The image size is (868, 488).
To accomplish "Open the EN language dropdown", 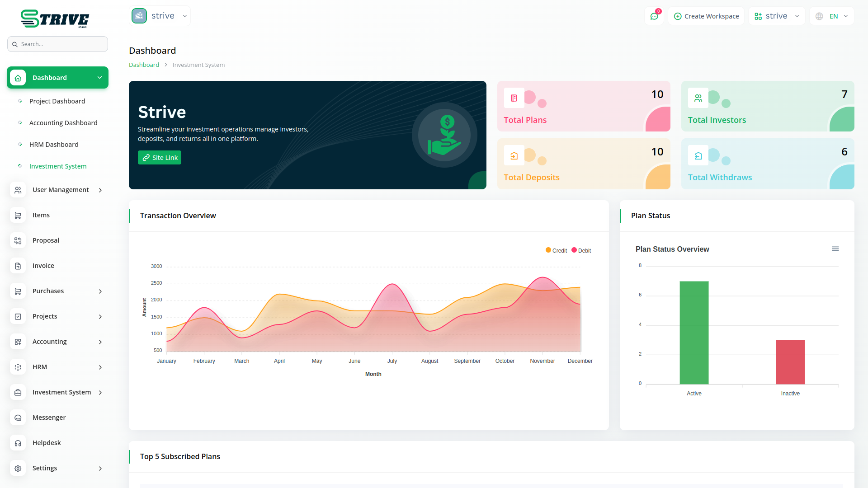I will (832, 16).
